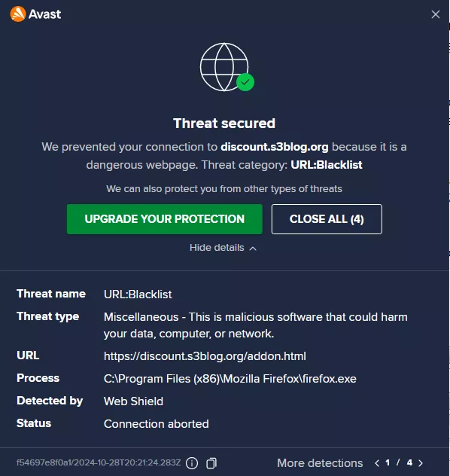Go to previous detection arrow

tap(377, 463)
